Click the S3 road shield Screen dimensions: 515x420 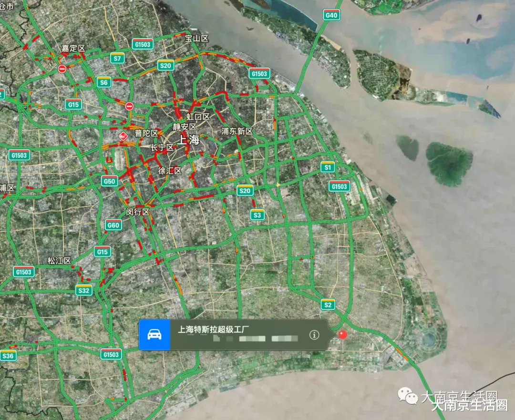click(257, 215)
